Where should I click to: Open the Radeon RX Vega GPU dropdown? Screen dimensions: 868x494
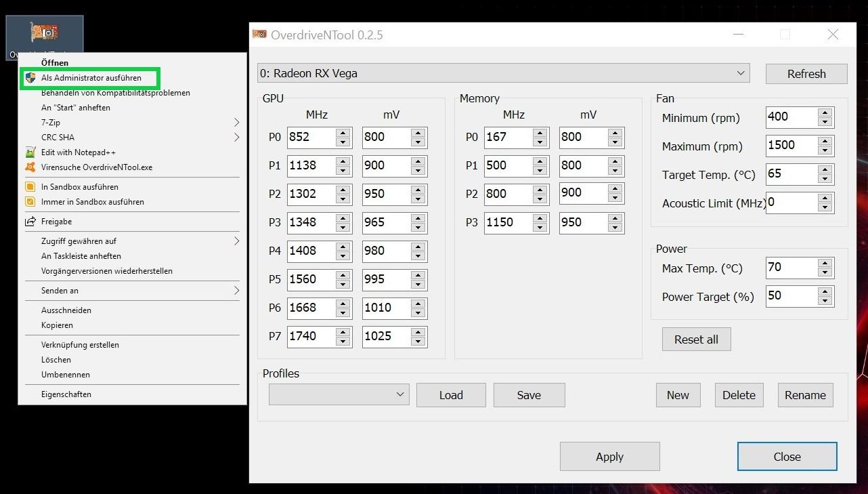pos(503,73)
